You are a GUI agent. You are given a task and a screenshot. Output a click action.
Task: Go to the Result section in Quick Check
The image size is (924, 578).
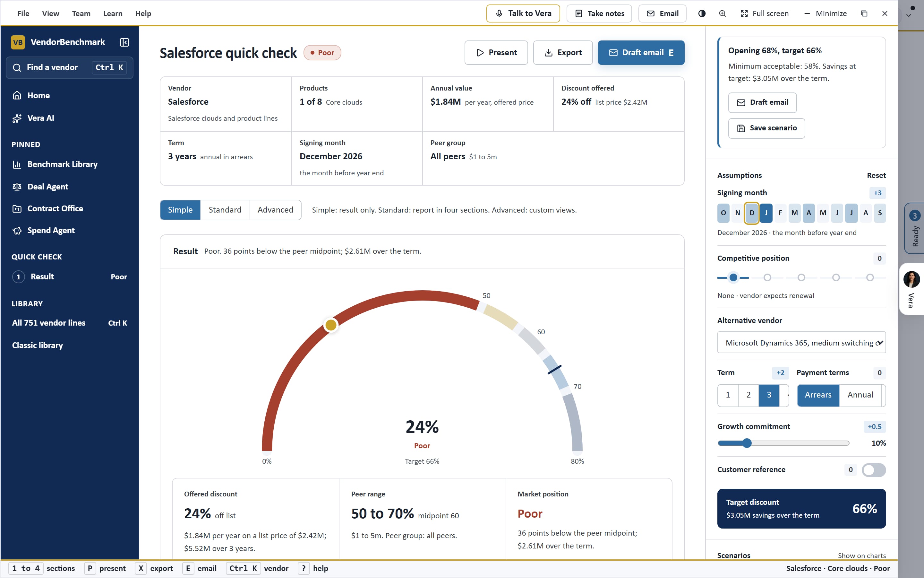70,277
